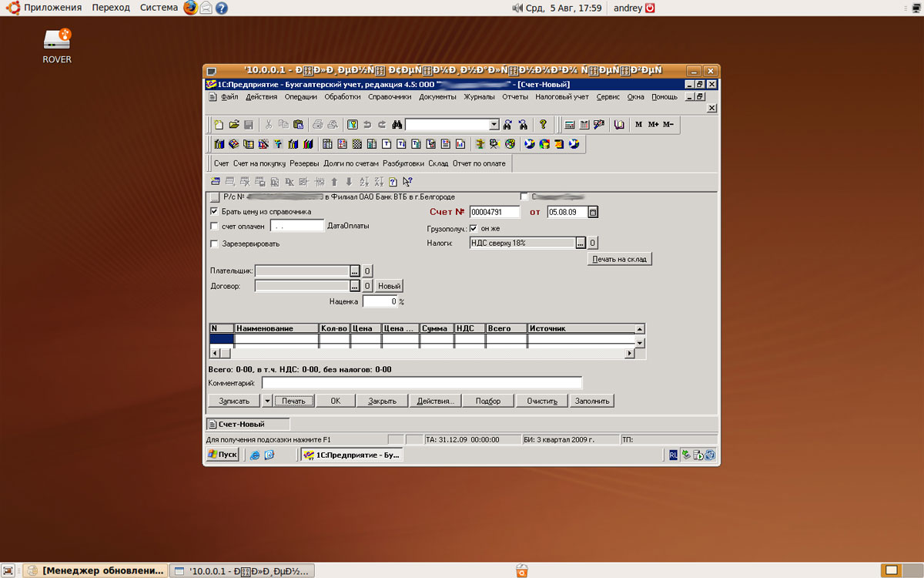Uncheck "Брать цену из справочника"
The width and height of the screenshot is (924, 578).
(214, 211)
